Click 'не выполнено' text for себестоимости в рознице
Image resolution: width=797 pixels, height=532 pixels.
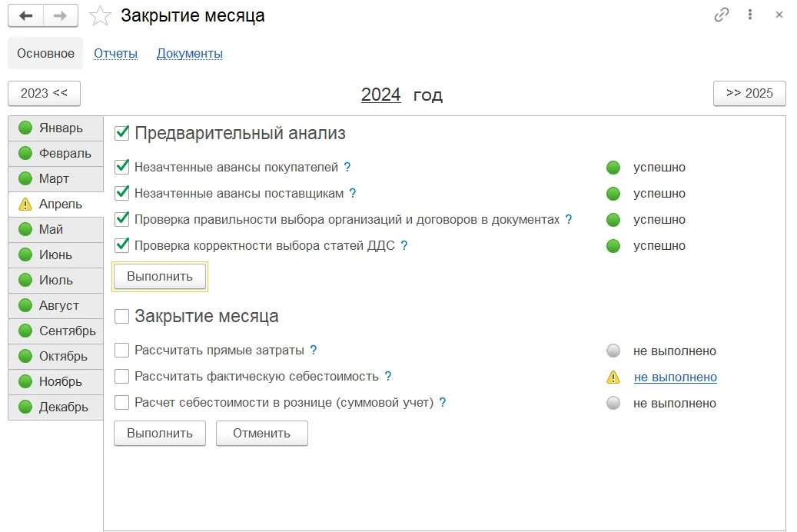pos(675,404)
